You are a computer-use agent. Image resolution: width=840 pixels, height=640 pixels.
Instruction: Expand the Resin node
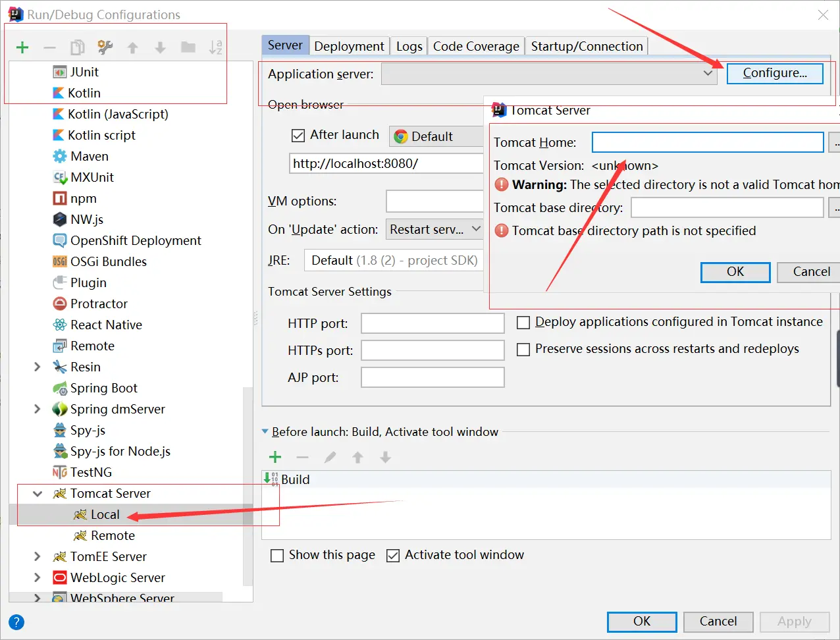[38, 367]
